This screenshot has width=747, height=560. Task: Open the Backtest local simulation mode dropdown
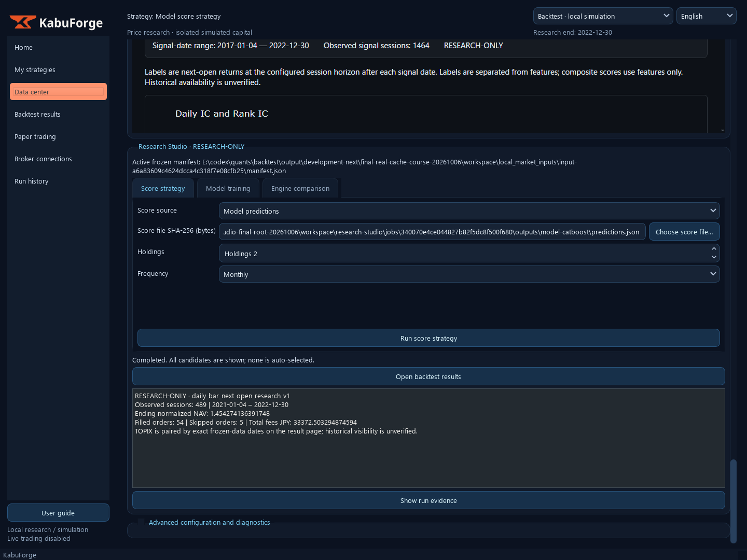[603, 16]
